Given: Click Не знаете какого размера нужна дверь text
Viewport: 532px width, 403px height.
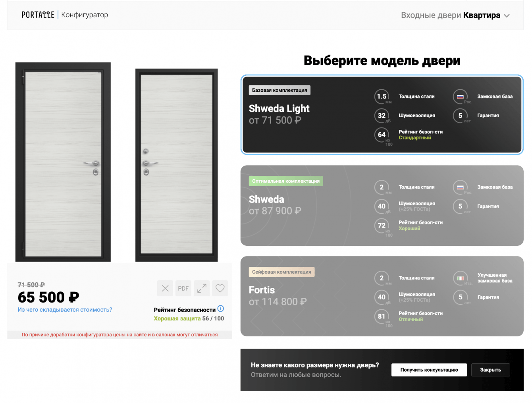Looking at the screenshot, I should [x=315, y=365].
